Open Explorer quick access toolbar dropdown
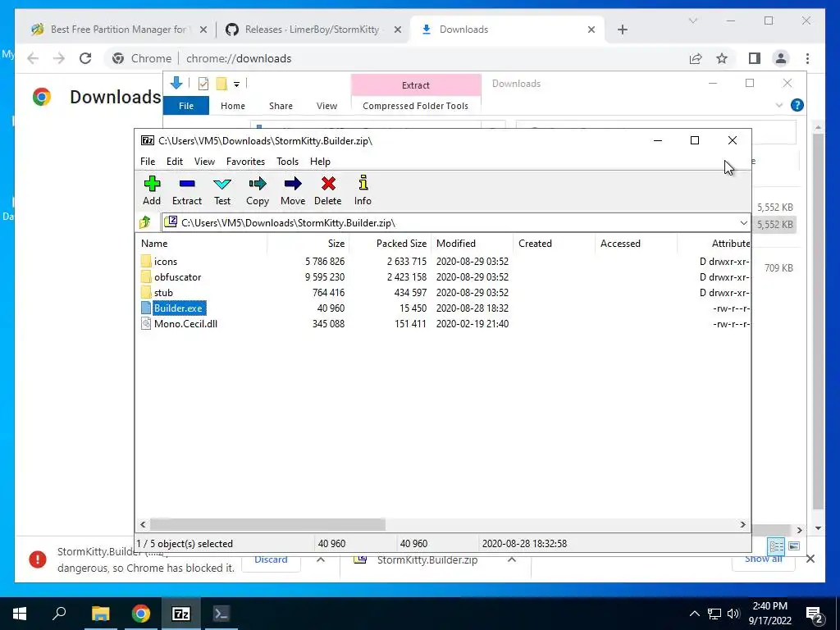840x630 pixels. 236,84
